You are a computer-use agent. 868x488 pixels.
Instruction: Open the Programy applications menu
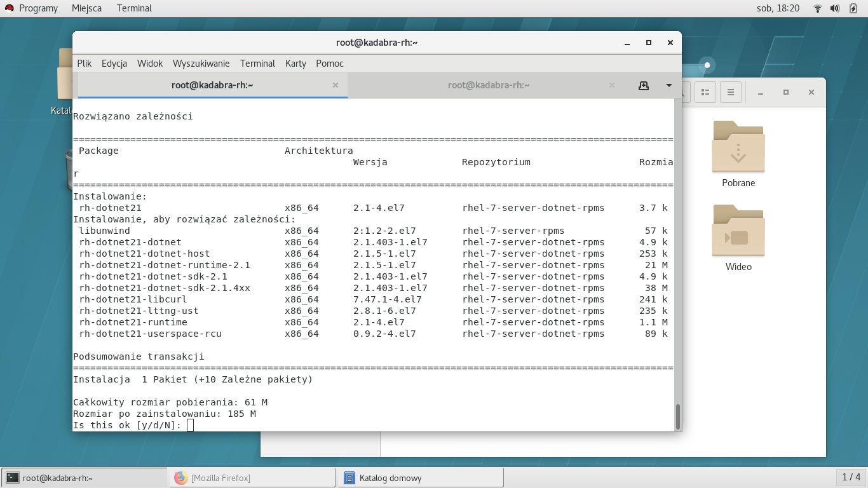point(31,8)
